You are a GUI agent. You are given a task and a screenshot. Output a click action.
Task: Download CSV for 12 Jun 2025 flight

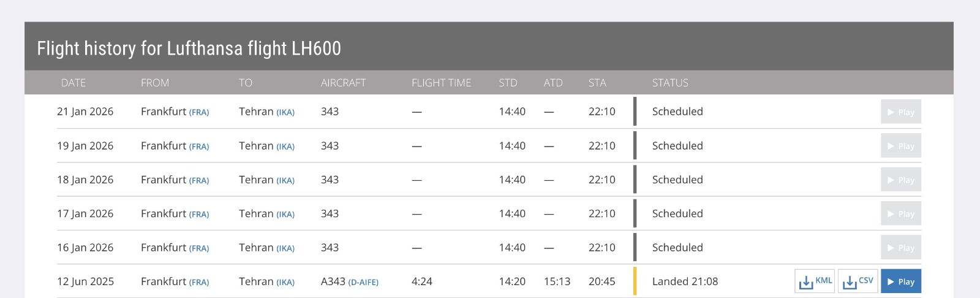858,281
